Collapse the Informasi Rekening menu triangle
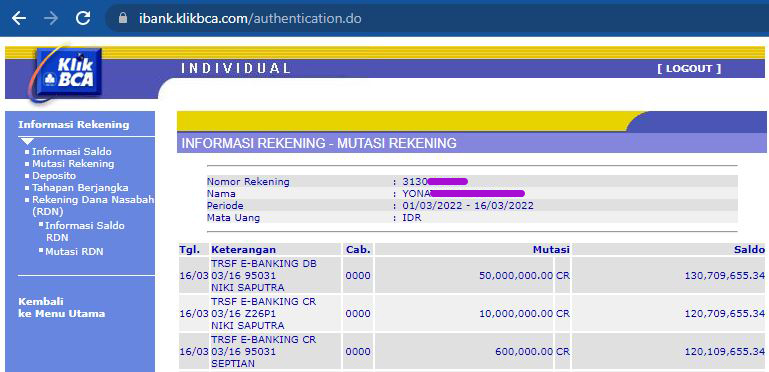 click(27, 141)
